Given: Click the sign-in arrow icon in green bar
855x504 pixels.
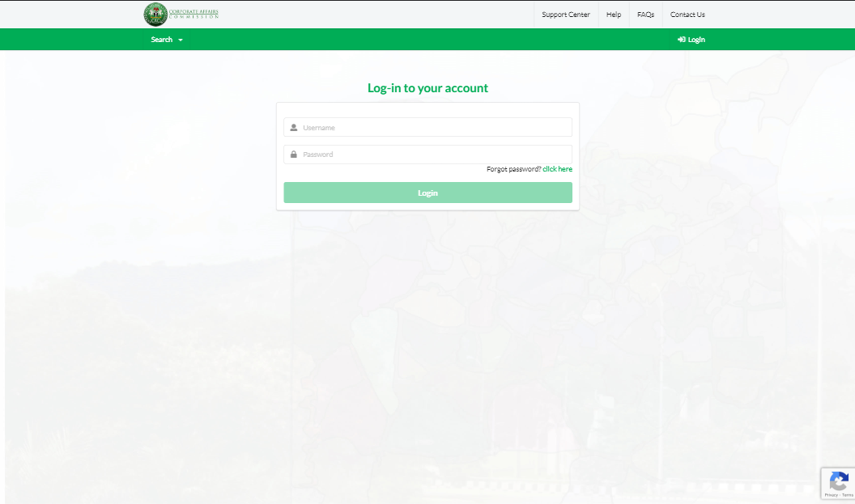Looking at the screenshot, I should [x=682, y=40].
